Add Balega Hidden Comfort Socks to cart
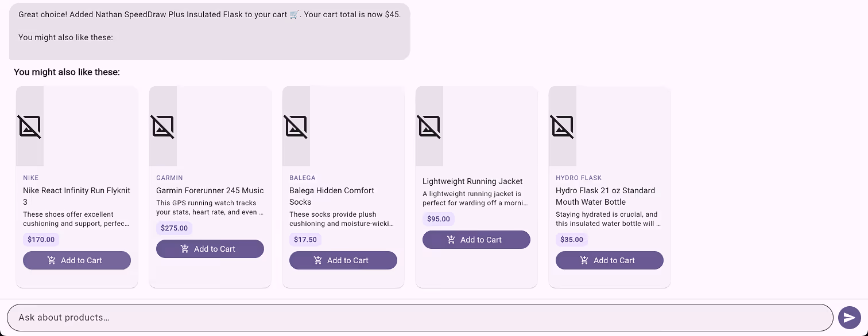Viewport: 868px width, 336px height. 343,260
